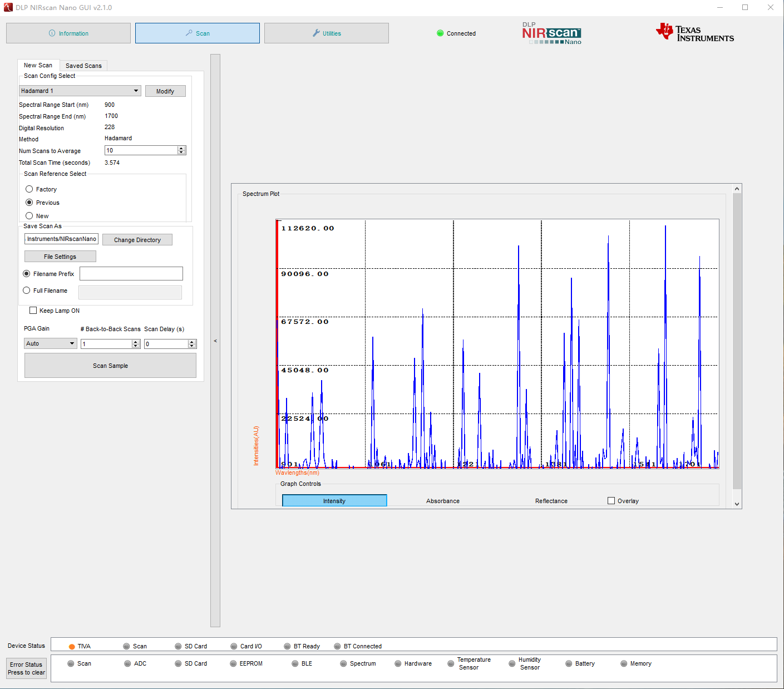Click the spectrum plot vertical scrollbar thumb
784x689 pixels.
coord(737,341)
